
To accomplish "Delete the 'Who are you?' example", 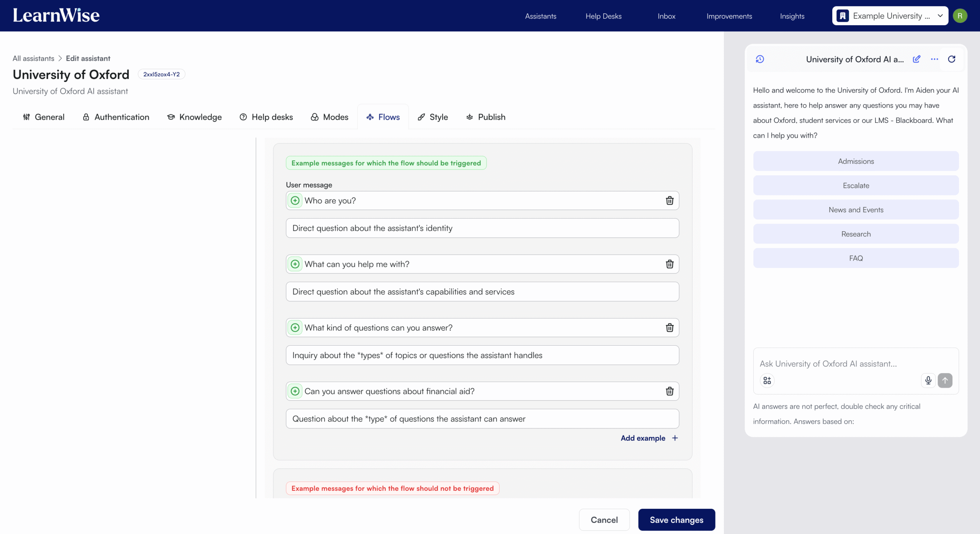I will click(x=669, y=201).
